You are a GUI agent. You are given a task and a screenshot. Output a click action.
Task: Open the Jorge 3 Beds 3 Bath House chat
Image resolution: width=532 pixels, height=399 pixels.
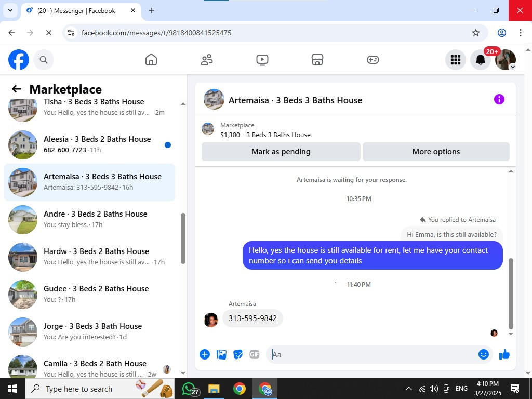(89, 331)
